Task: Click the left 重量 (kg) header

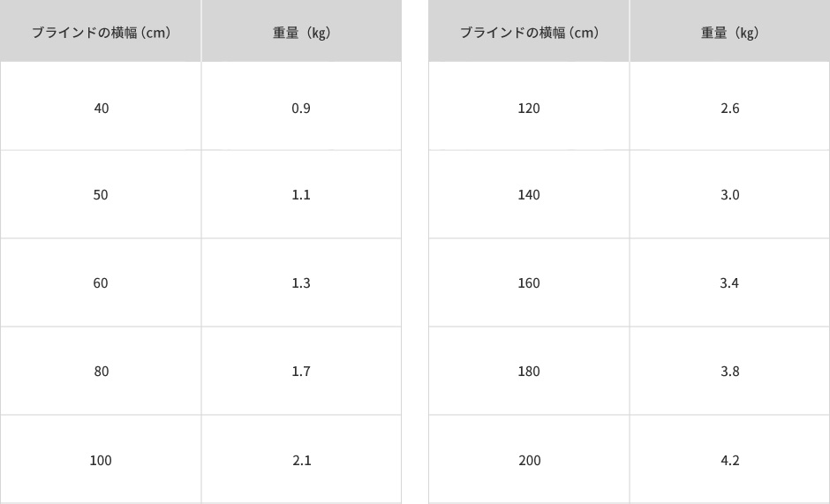Action: pyautogui.click(x=301, y=31)
